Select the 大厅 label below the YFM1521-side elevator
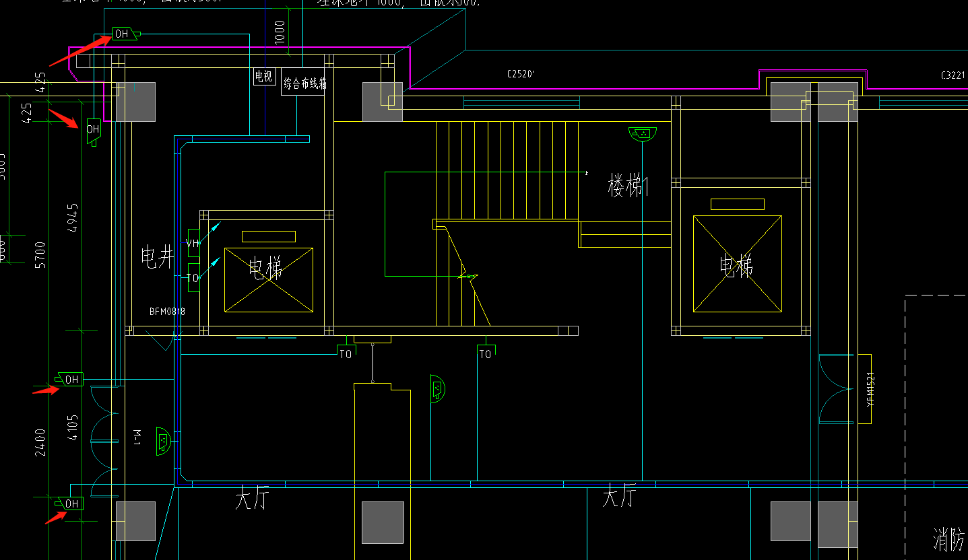 [619, 497]
